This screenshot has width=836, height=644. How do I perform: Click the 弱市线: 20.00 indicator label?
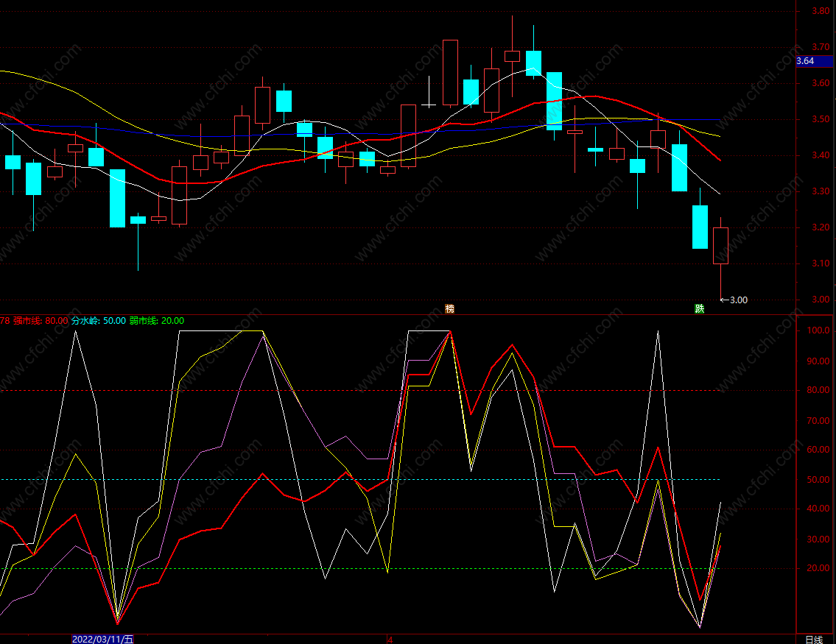(x=157, y=321)
